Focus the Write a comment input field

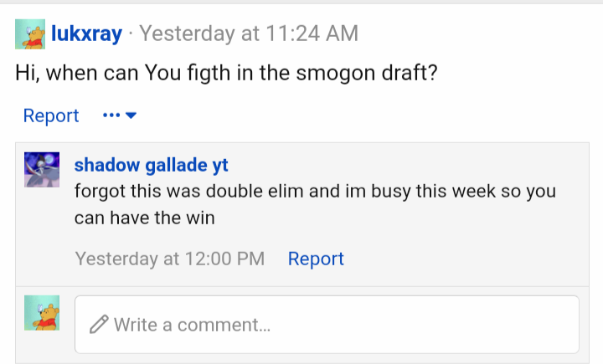[327, 325]
